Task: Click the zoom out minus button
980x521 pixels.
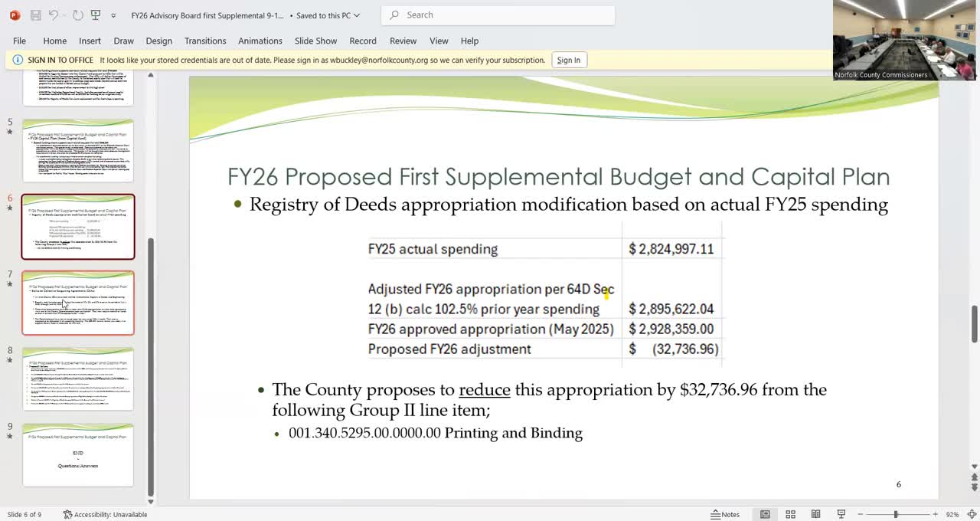Action: pyautogui.click(x=861, y=514)
